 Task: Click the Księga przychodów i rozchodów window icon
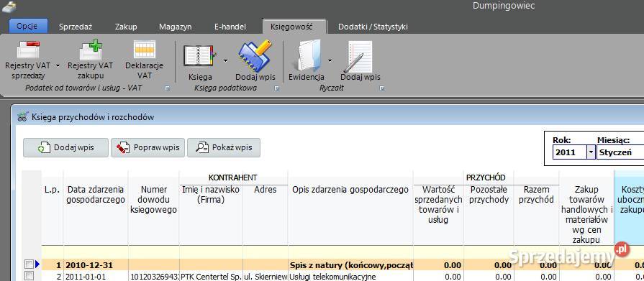22,117
